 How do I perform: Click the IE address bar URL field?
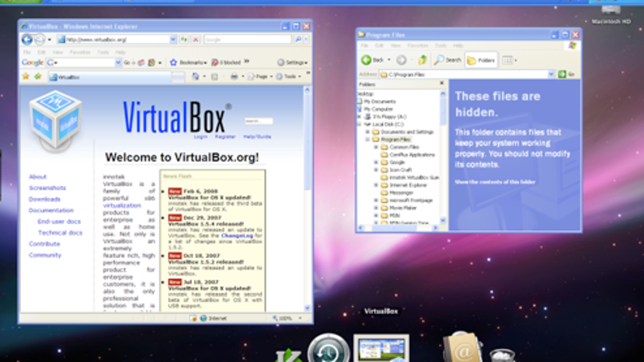click(x=117, y=39)
